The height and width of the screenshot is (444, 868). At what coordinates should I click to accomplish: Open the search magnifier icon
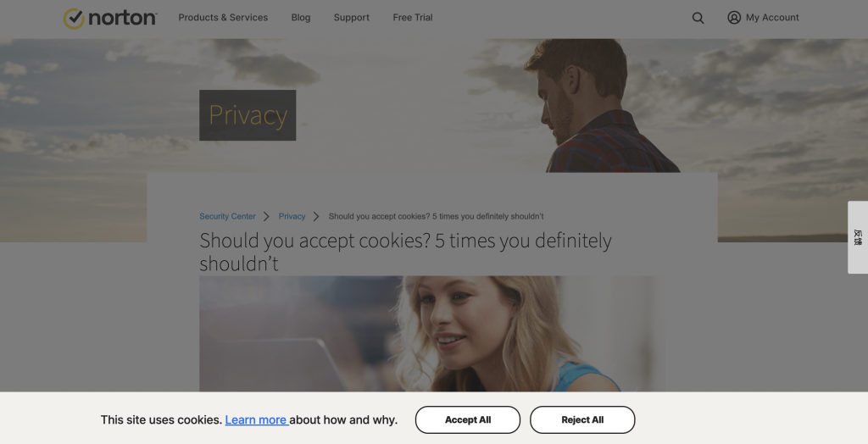click(698, 18)
